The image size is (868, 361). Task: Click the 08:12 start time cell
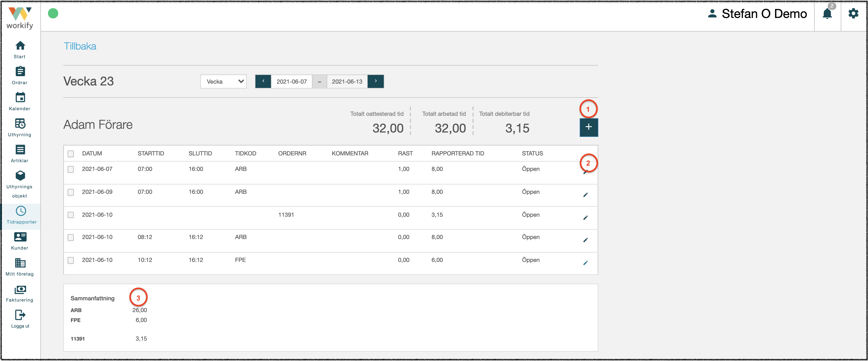coord(145,237)
